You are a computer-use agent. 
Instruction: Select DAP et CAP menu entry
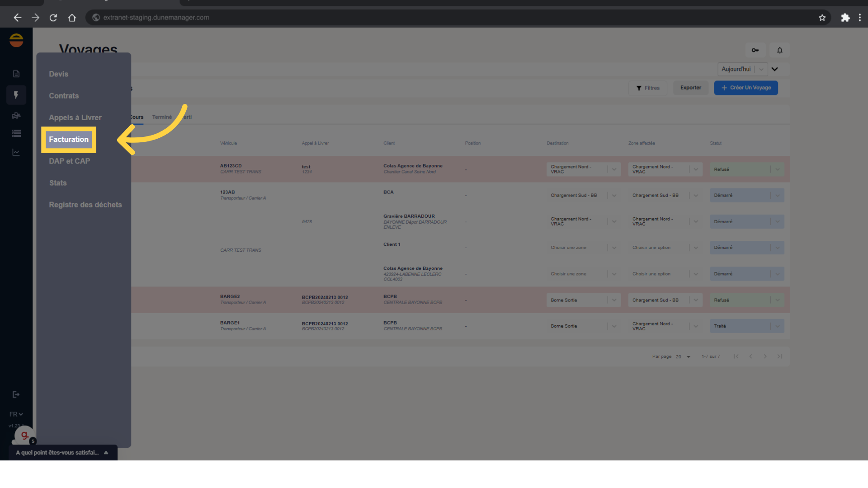click(x=70, y=161)
